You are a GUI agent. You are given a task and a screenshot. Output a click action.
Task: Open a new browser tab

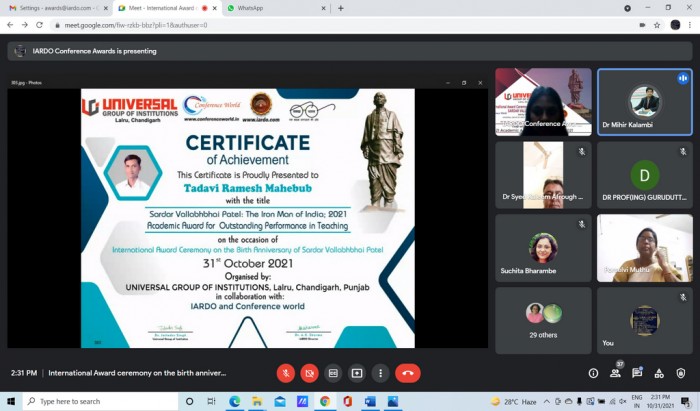pos(341,8)
